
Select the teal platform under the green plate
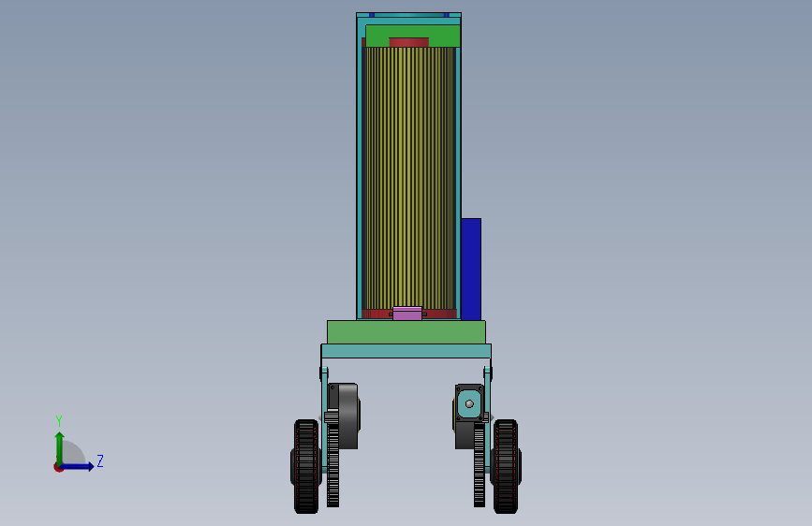click(x=406, y=351)
